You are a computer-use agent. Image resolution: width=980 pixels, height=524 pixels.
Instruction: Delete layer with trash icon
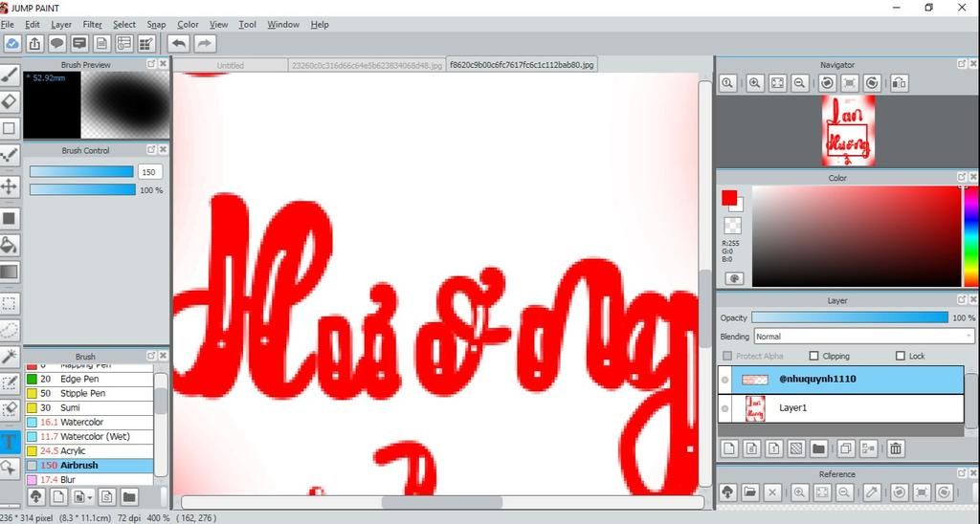pyautogui.click(x=896, y=448)
